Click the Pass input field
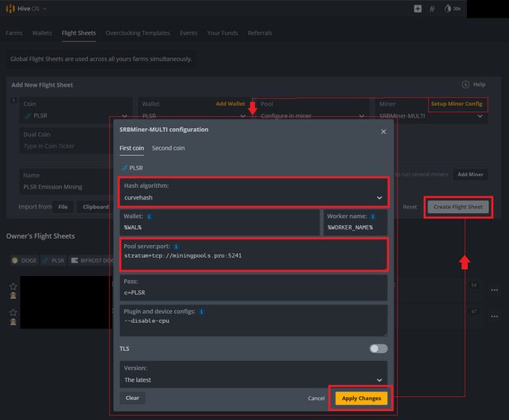 coord(253,288)
